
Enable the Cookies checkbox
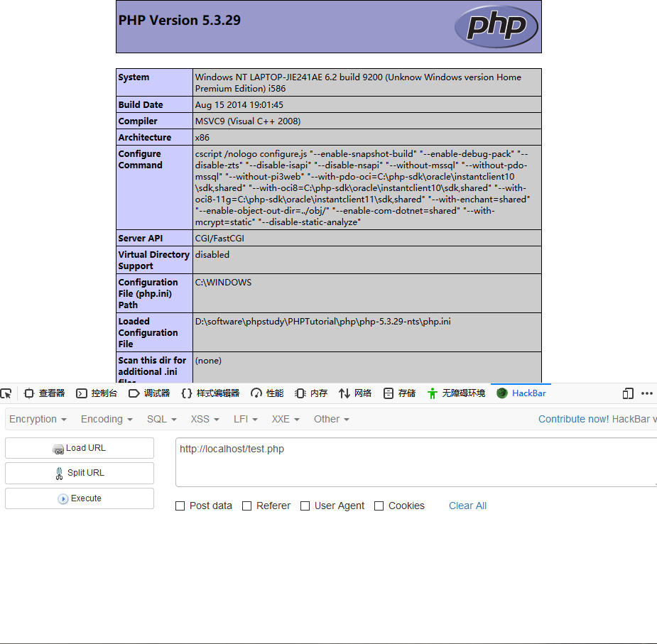(x=379, y=506)
